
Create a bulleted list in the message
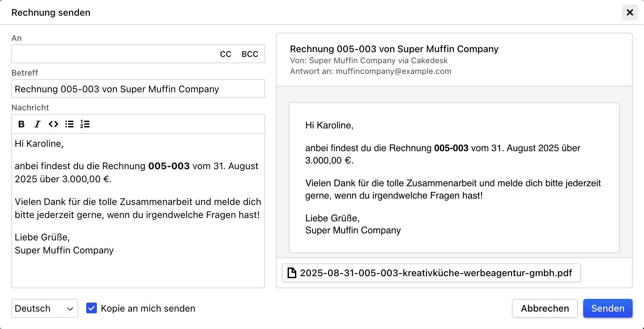tap(69, 124)
